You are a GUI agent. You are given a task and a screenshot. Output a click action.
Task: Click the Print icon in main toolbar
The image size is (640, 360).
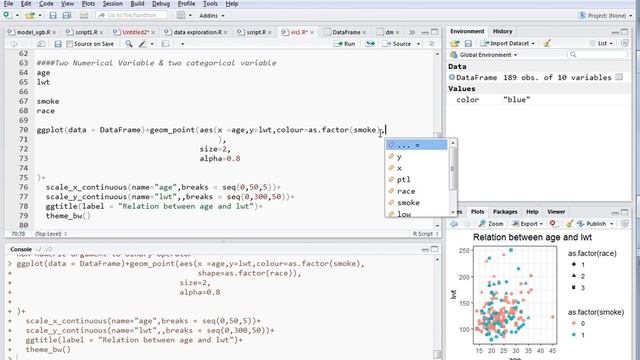[x=84, y=15]
